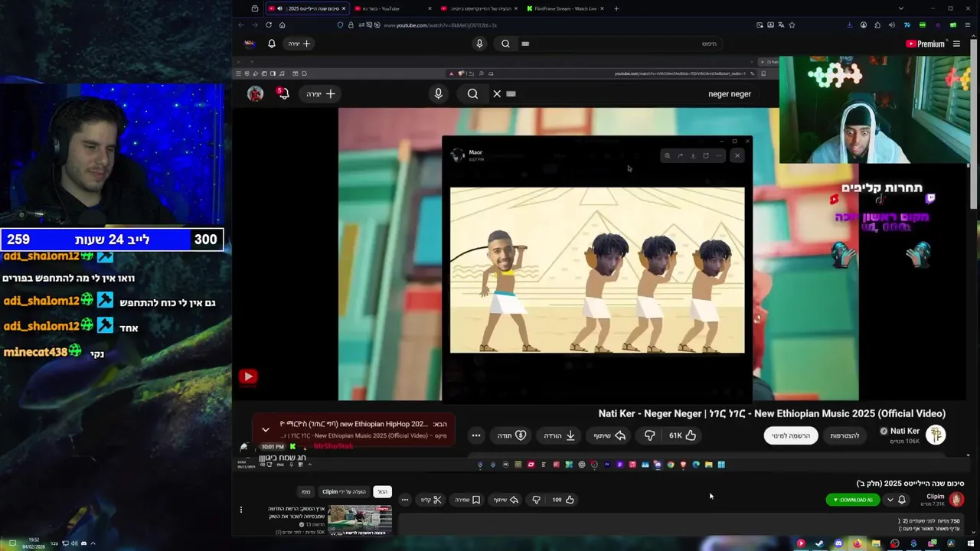
Task: Click the forward arrow icon in Maor's image viewer
Action: 680,155
